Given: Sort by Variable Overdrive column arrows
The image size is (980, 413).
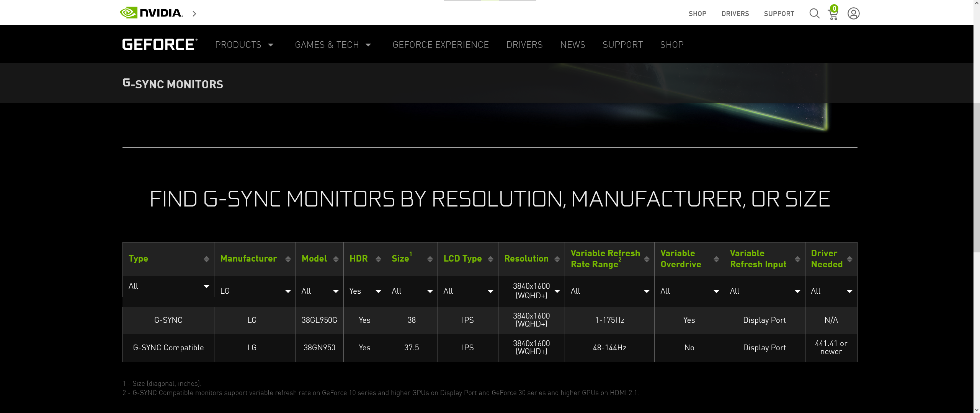Looking at the screenshot, I should (x=716, y=259).
